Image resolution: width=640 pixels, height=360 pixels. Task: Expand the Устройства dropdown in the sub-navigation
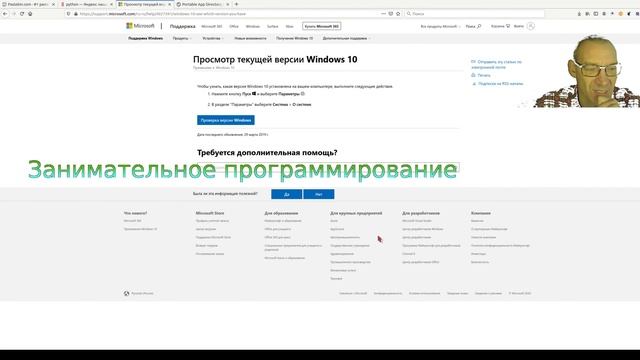click(x=213, y=38)
